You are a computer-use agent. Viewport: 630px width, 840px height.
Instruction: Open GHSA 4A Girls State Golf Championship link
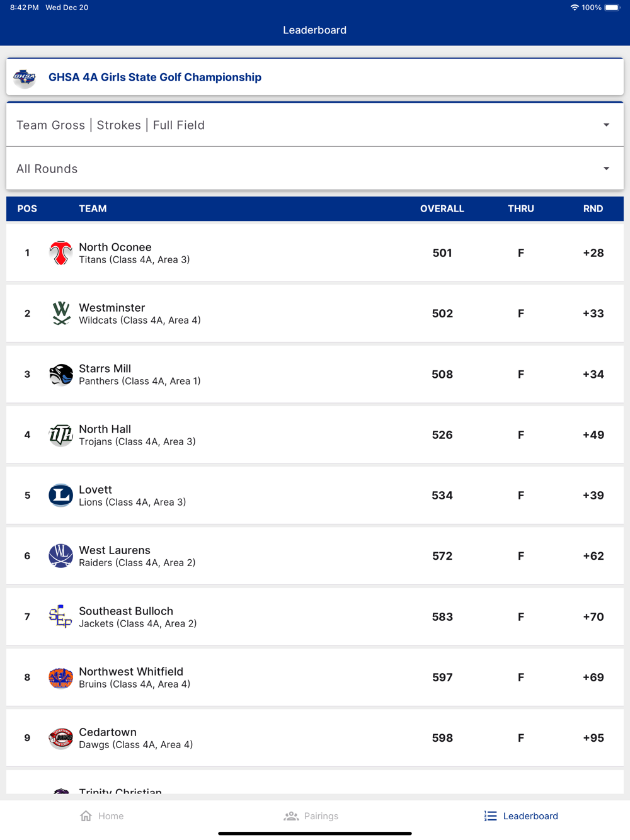pos(155,77)
